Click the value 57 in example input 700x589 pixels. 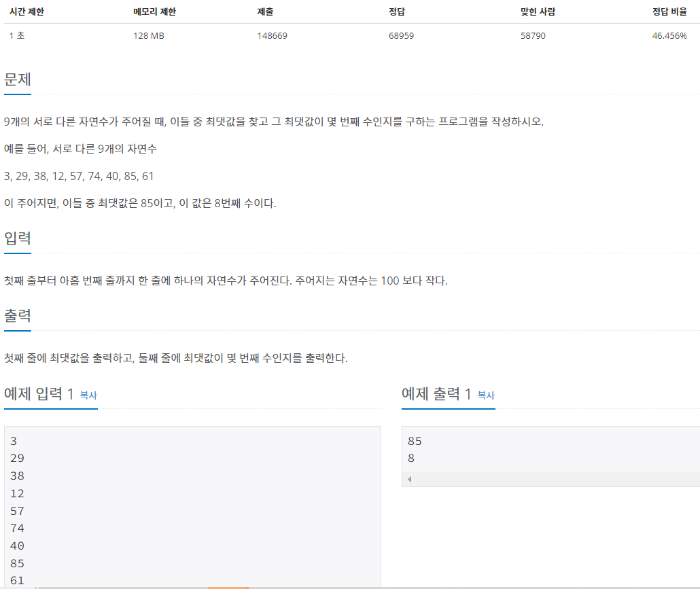point(18,512)
